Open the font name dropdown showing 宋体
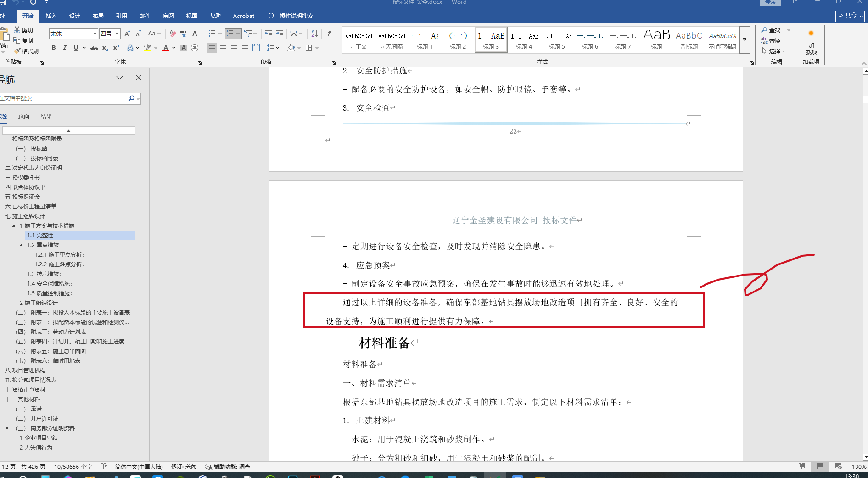Image resolution: width=868 pixels, height=478 pixels. click(x=95, y=34)
